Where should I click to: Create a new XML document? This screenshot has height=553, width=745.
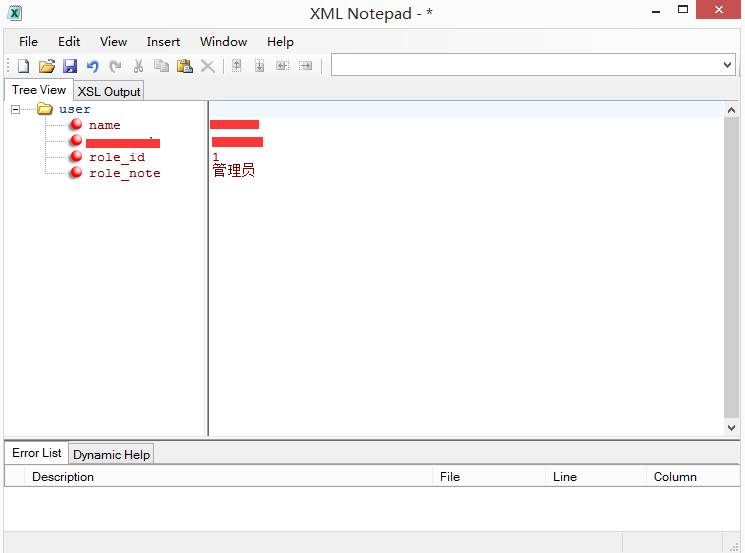pyautogui.click(x=23, y=66)
